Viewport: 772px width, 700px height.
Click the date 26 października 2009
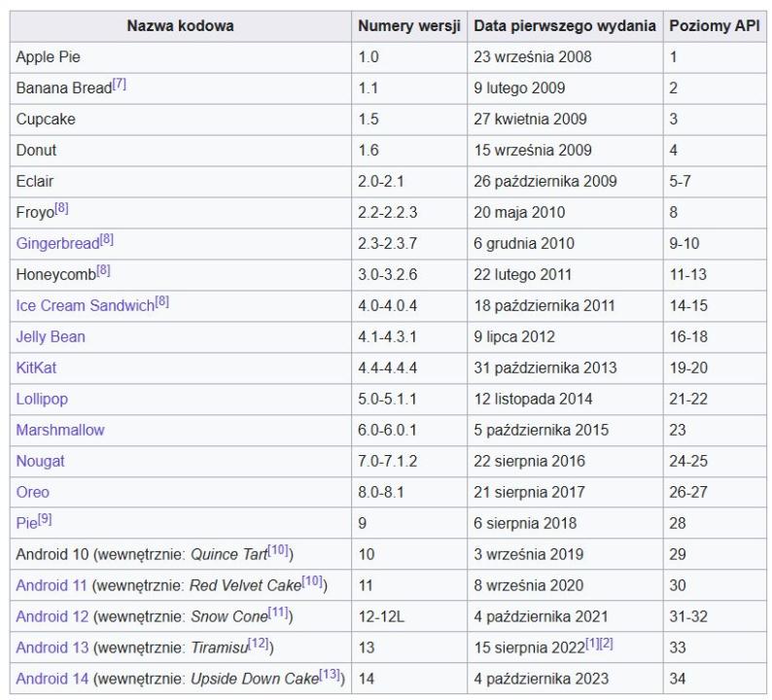pos(545,181)
